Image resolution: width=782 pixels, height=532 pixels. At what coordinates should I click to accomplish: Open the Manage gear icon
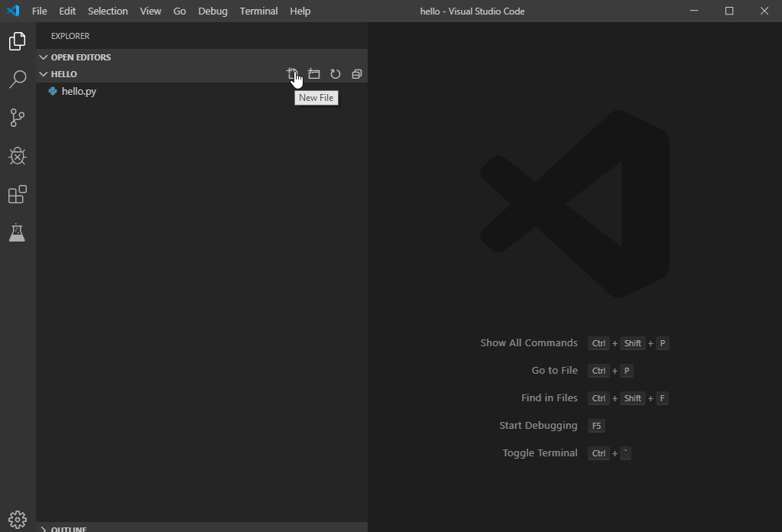(17, 520)
